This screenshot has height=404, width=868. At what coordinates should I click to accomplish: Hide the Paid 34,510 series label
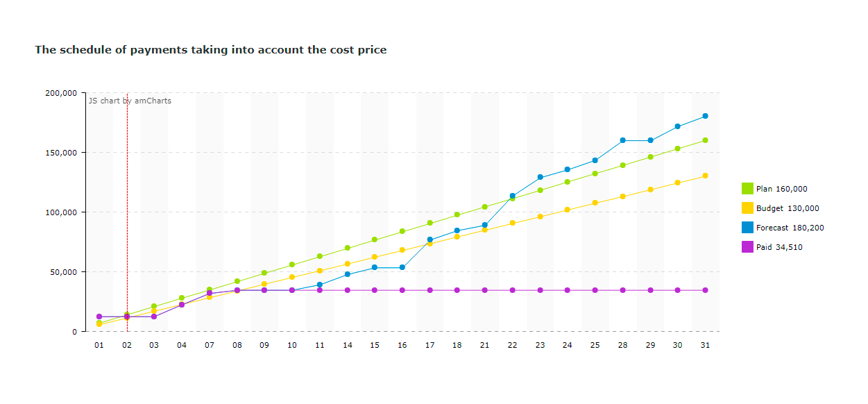pyautogui.click(x=779, y=247)
